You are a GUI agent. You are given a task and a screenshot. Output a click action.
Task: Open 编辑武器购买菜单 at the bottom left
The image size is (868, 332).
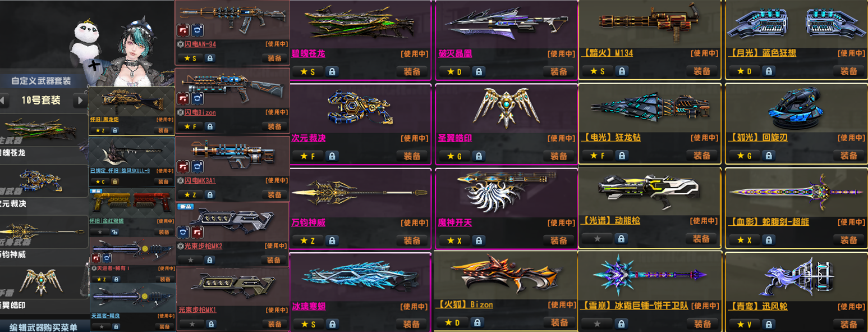pos(43,327)
